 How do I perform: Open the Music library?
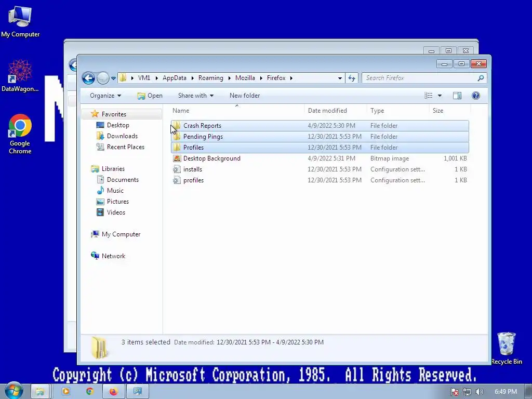click(x=115, y=190)
